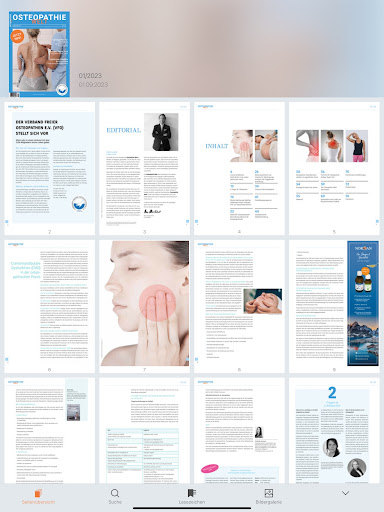Select the Suche tab label
The image size is (384, 512).
tap(115, 502)
